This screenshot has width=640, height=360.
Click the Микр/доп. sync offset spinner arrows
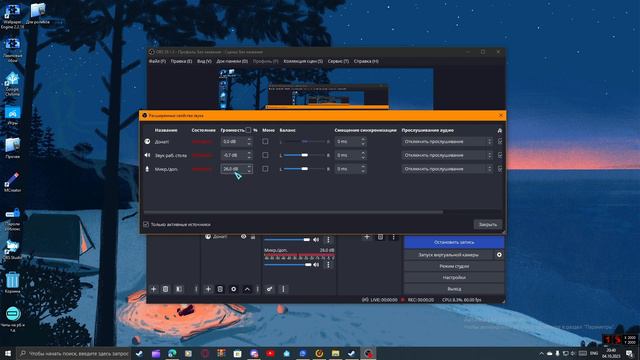click(363, 169)
